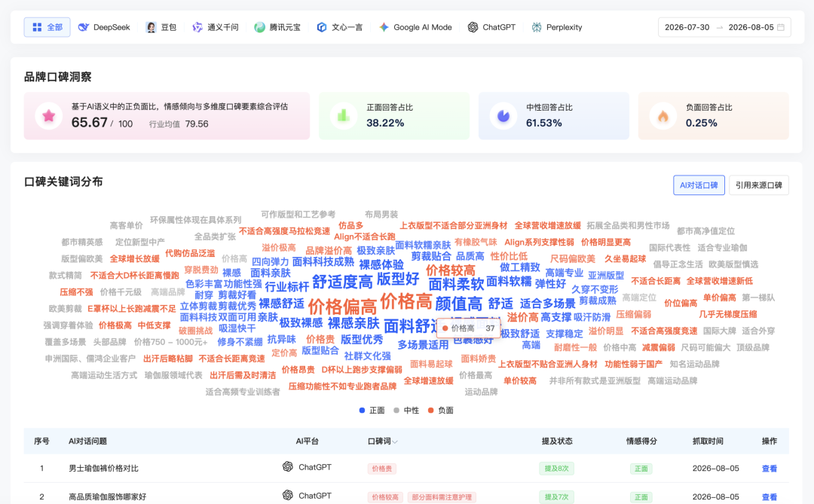Click the green bar chart icon for 正面回答占比
The image size is (814, 504).
[x=343, y=116]
